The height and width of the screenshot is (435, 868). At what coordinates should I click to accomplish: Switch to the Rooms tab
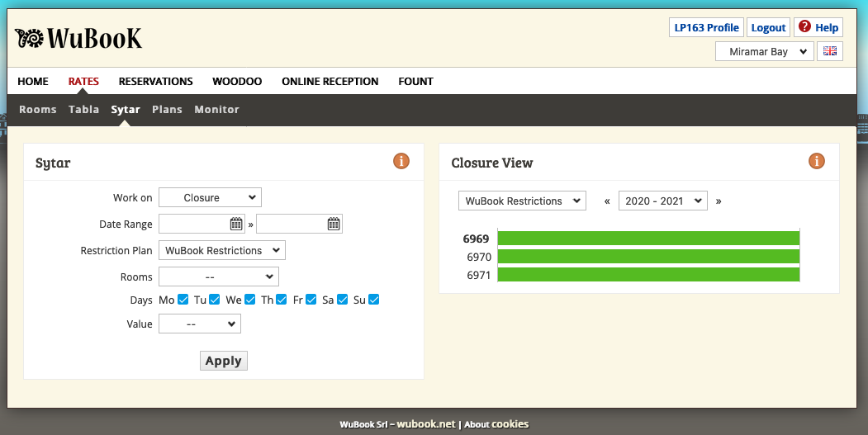pyautogui.click(x=38, y=110)
